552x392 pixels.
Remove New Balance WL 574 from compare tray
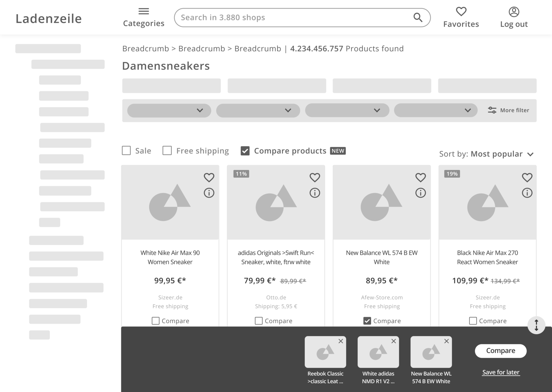pyautogui.click(x=447, y=341)
